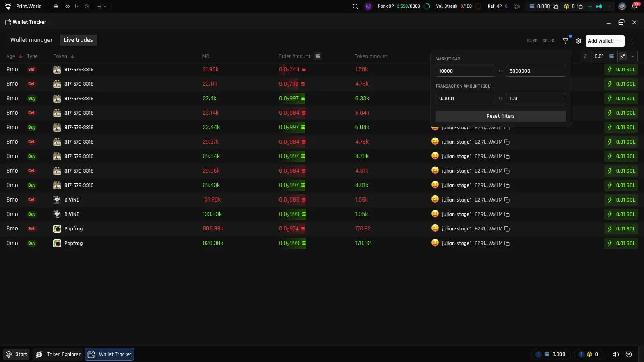The height and width of the screenshot is (362, 644).
Task: Expand the quick buy preset chevron
Action: point(632,56)
